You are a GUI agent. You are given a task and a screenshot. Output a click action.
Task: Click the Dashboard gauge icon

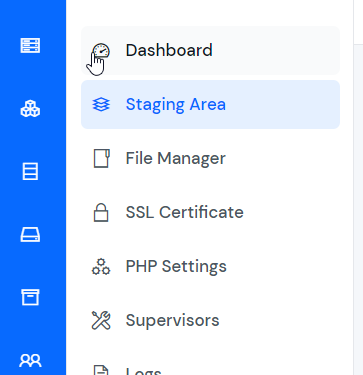(101, 51)
